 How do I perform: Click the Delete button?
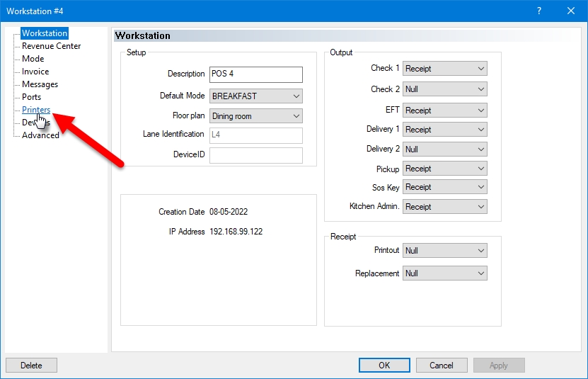31,366
